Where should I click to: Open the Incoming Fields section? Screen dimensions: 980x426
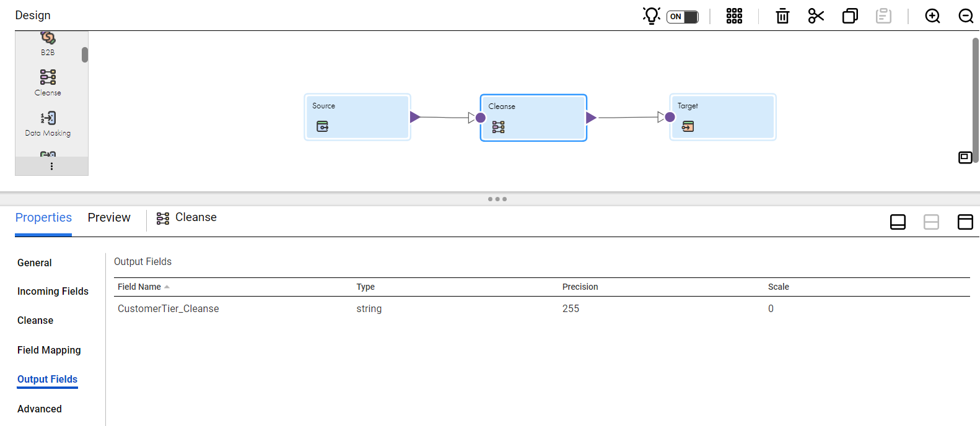(x=53, y=291)
